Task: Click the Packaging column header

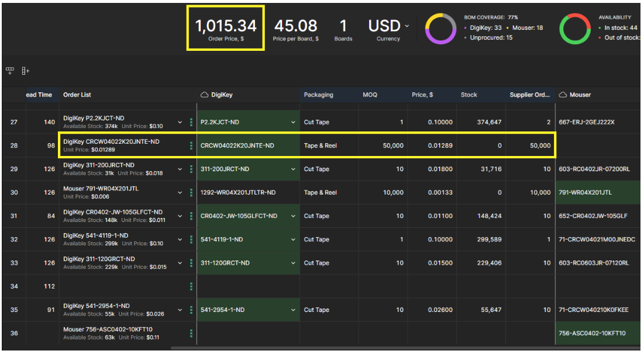Action: [318, 95]
